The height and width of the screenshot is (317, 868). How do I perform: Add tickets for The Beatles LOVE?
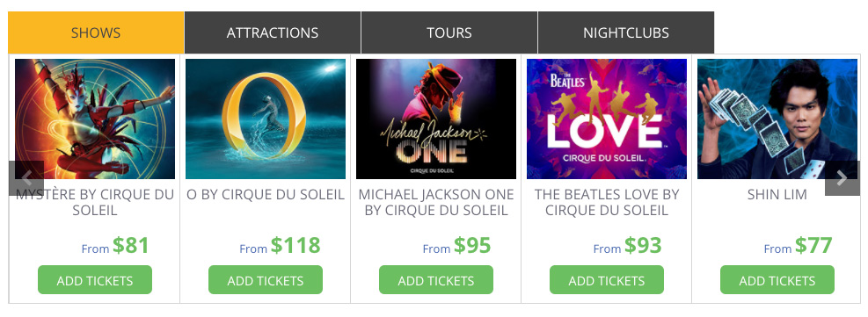point(606,280)
